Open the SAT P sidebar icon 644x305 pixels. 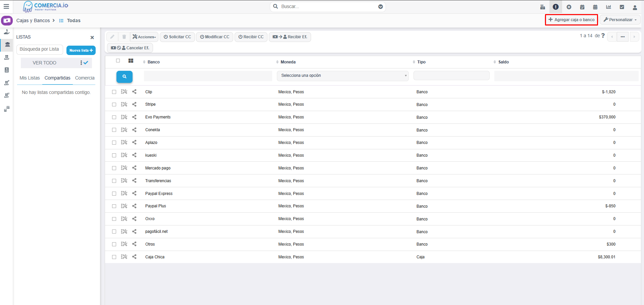7,83
